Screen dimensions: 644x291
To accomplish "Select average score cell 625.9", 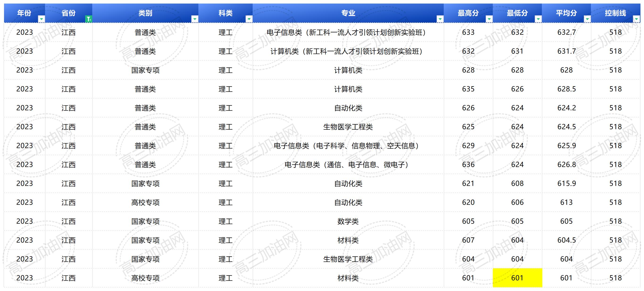I will click(x=566, y=146).
